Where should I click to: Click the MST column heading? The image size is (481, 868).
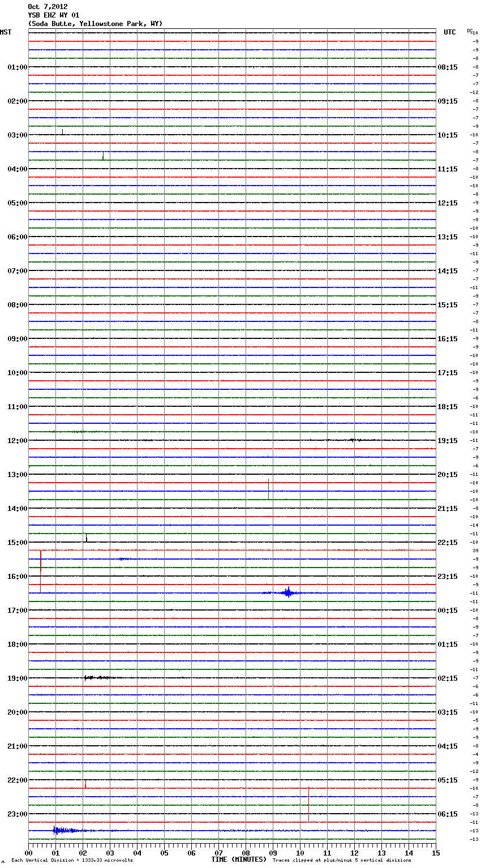pos(6,32)
